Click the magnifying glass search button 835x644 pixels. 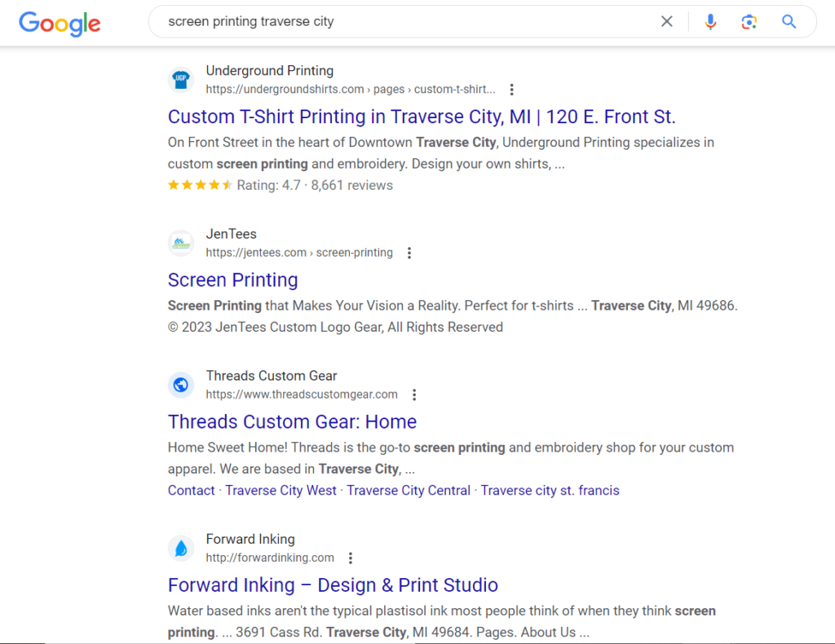789,22
